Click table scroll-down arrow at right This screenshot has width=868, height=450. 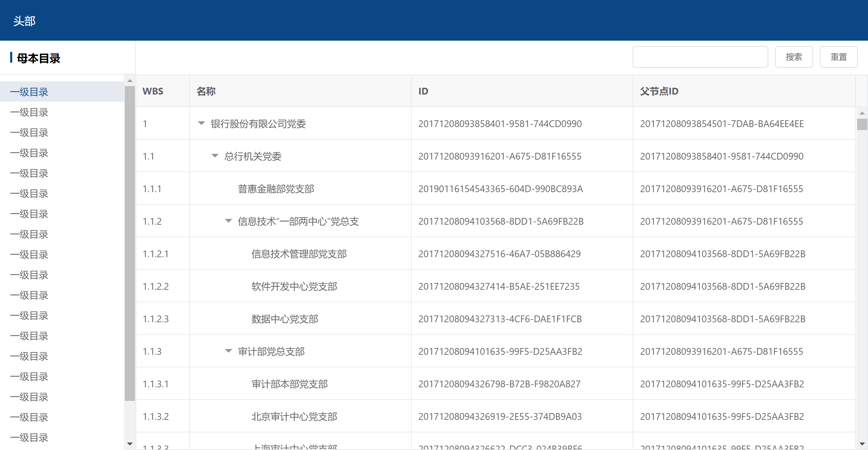[862, 444]
